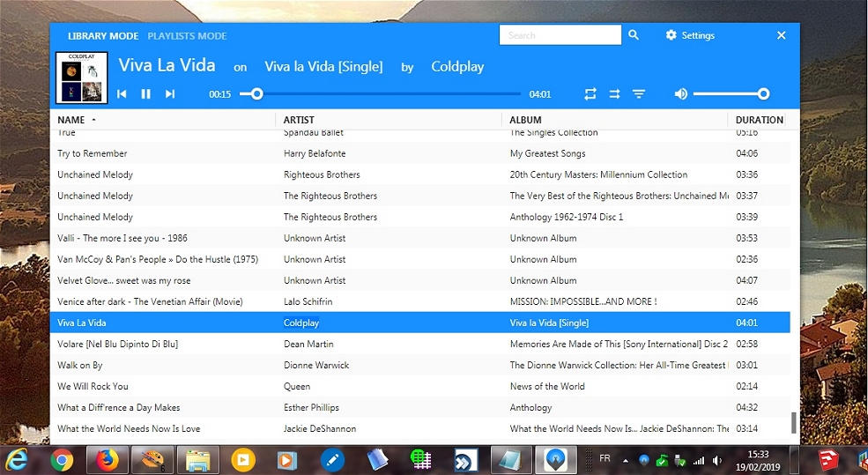Select the Van McCoy Do the Hustle track

[x=420, y=259]
